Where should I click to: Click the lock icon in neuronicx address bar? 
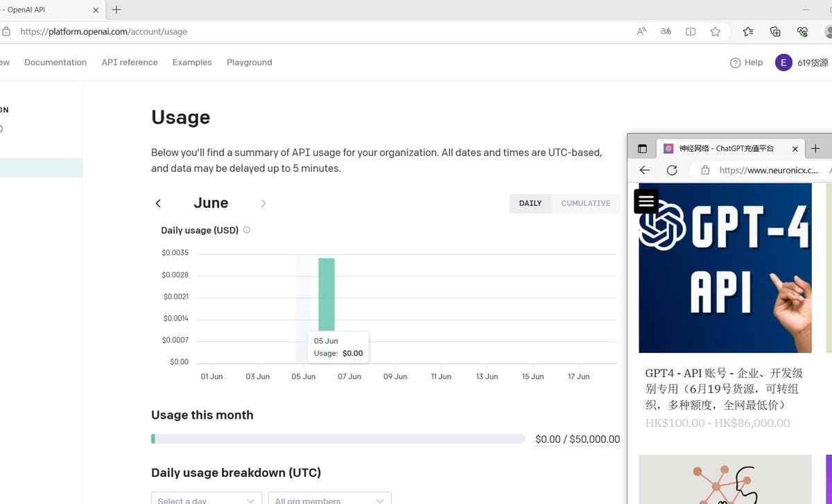point(705,170)
